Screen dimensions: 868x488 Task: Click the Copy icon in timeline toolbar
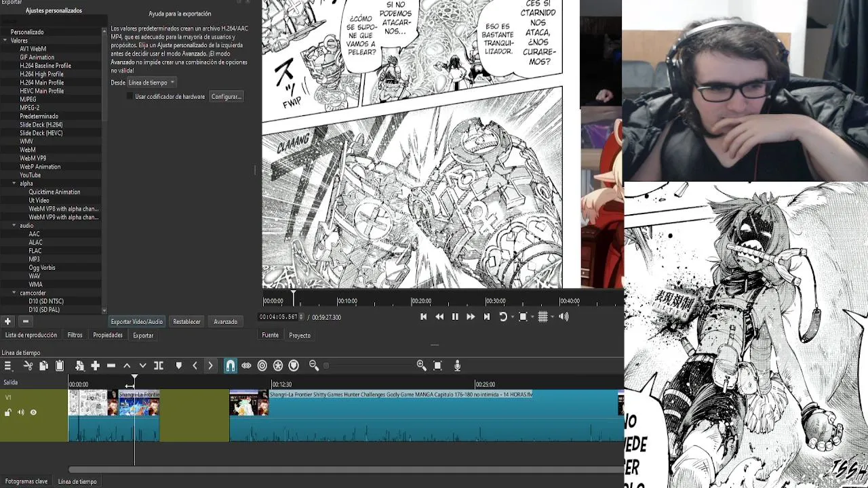click(43, 365)
